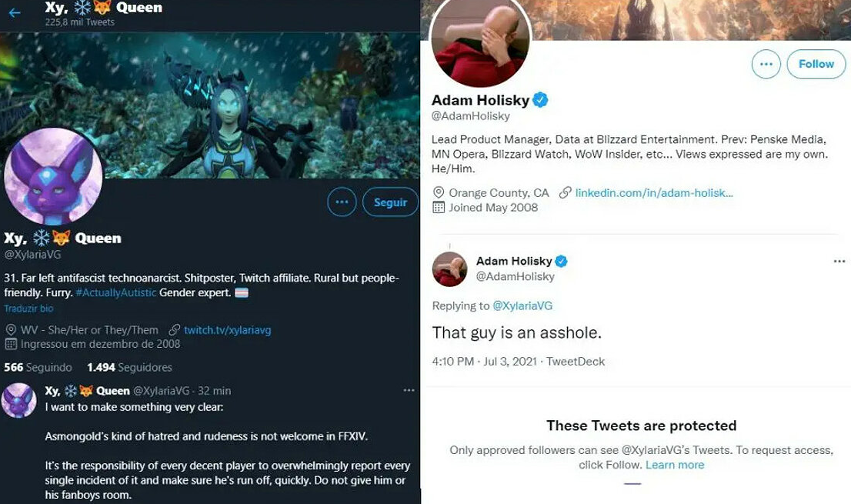The width and height of the screenshot is (851, 504).
Task: Open the Xy Queen tweet options menu
Action: 409,391
